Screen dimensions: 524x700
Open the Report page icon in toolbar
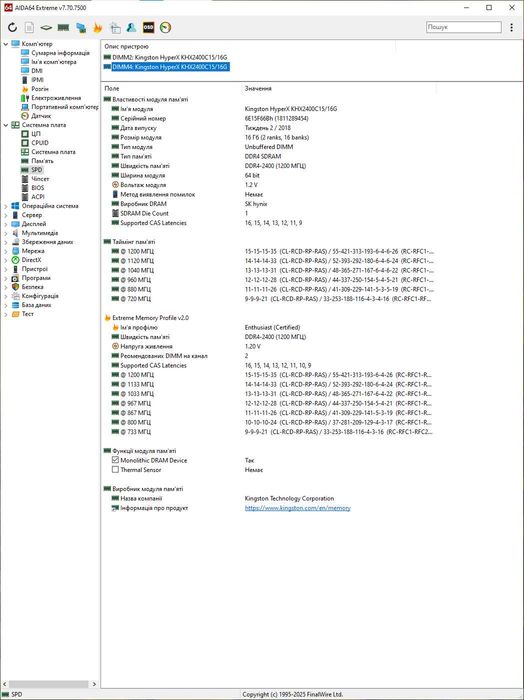point(29,28)
